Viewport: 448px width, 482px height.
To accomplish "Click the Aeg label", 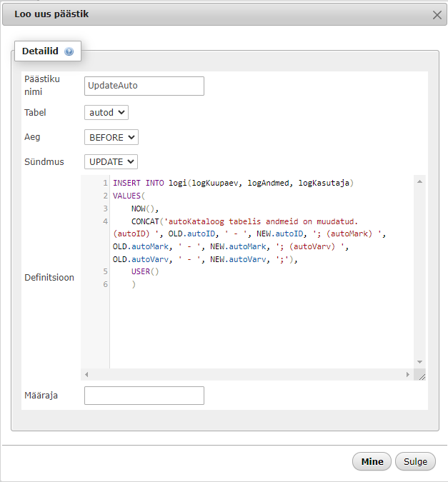I will (x=32, y=137).
